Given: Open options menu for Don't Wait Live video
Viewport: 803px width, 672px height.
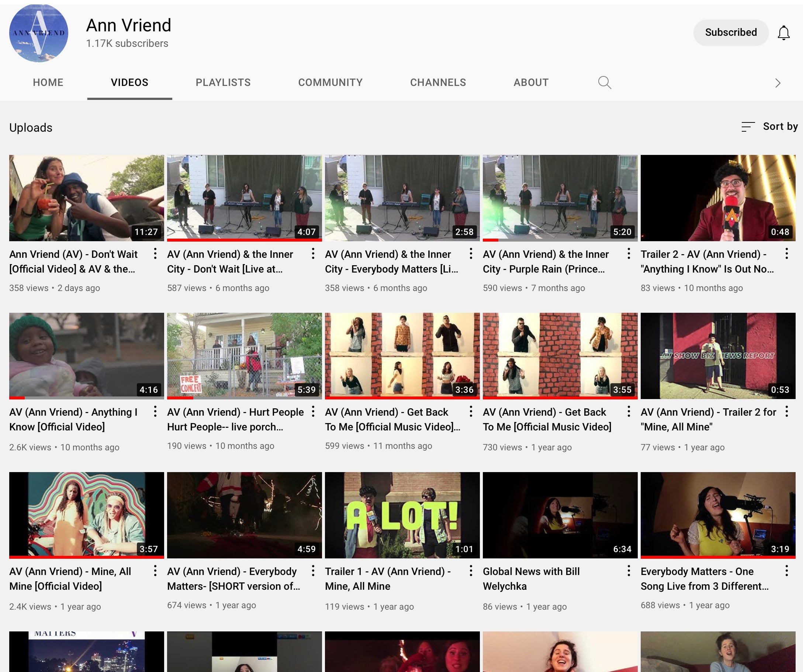Looking at the screenshot, I should pyautogui.click(x=313, y=253).
